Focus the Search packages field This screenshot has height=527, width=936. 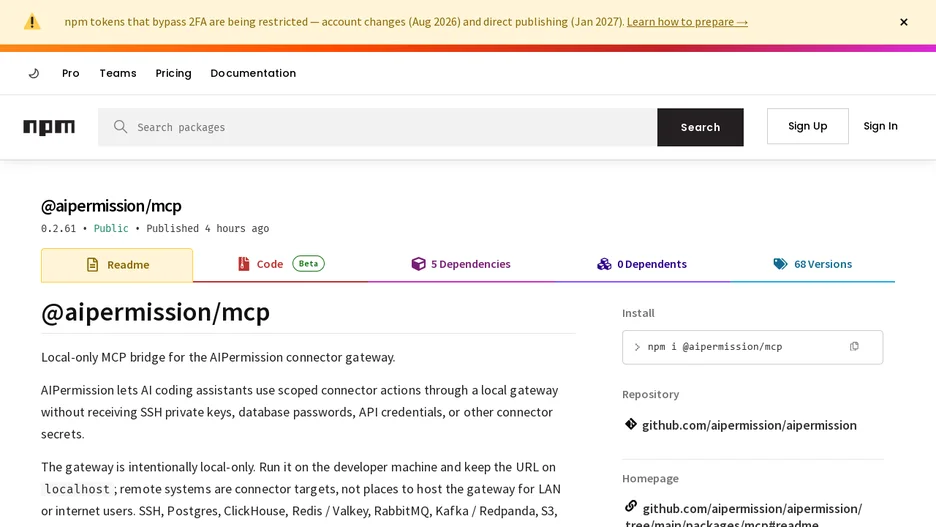[x=377, y=127]
